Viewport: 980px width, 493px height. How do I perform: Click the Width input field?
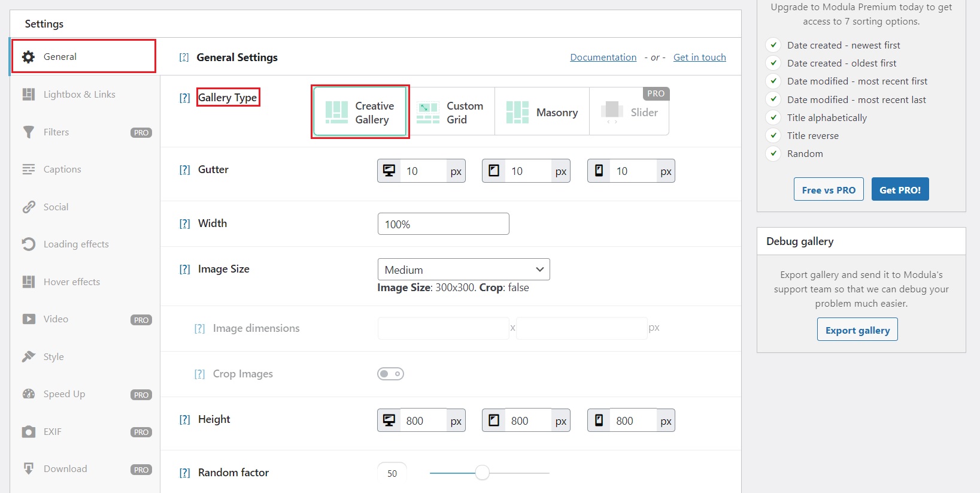[443, 224]
